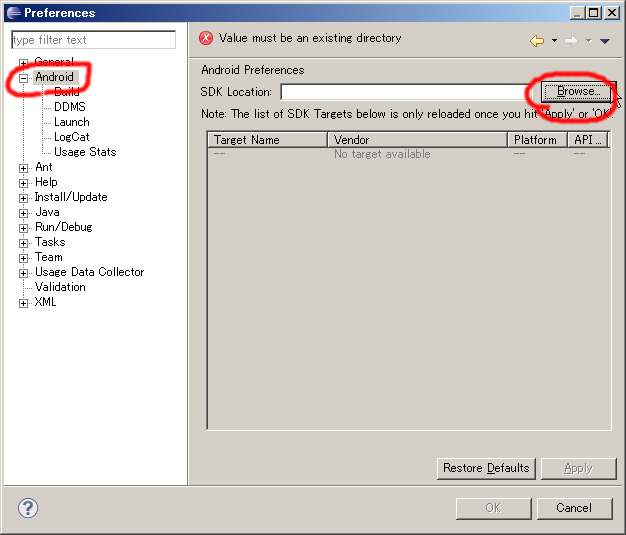Expand the Install/Update tree node
Viewport: 626px width, 535px height.
pyautogui.click(x=23, y=198)
